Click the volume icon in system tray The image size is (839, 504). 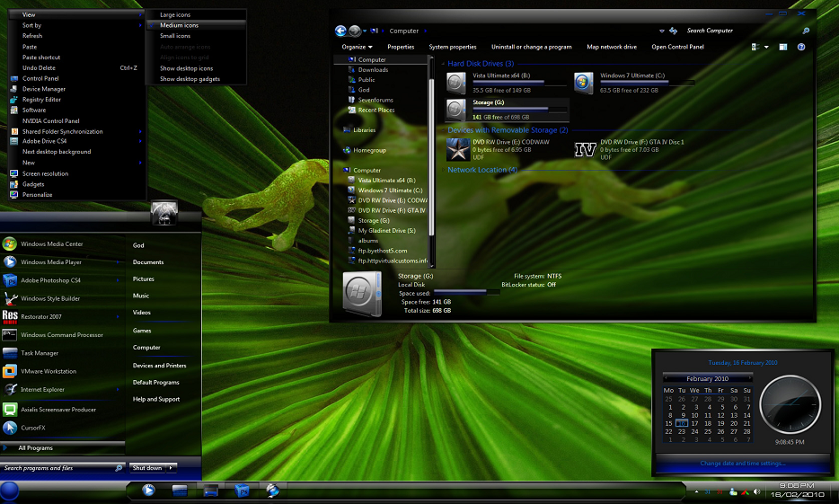[756, 491]
